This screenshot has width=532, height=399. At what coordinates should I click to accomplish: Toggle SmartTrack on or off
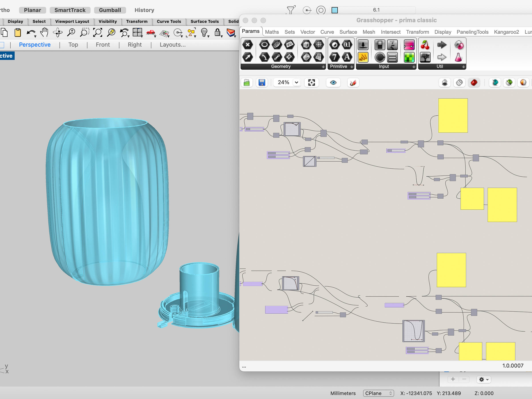pos(70,10)
